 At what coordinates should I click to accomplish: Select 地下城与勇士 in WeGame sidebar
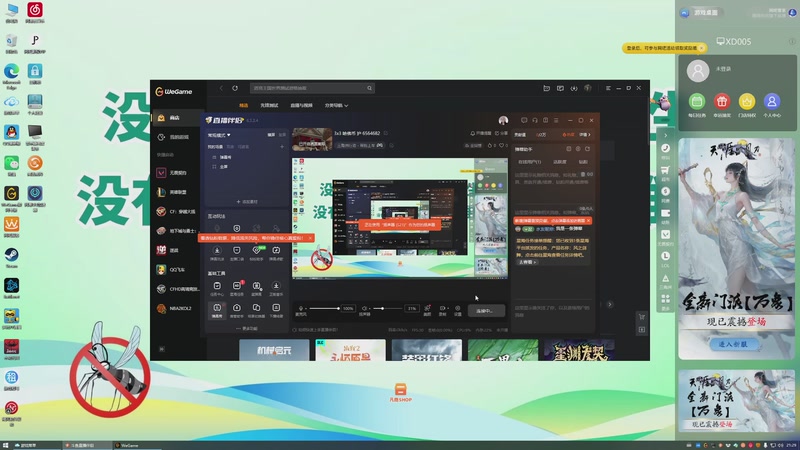pos(177,231)
